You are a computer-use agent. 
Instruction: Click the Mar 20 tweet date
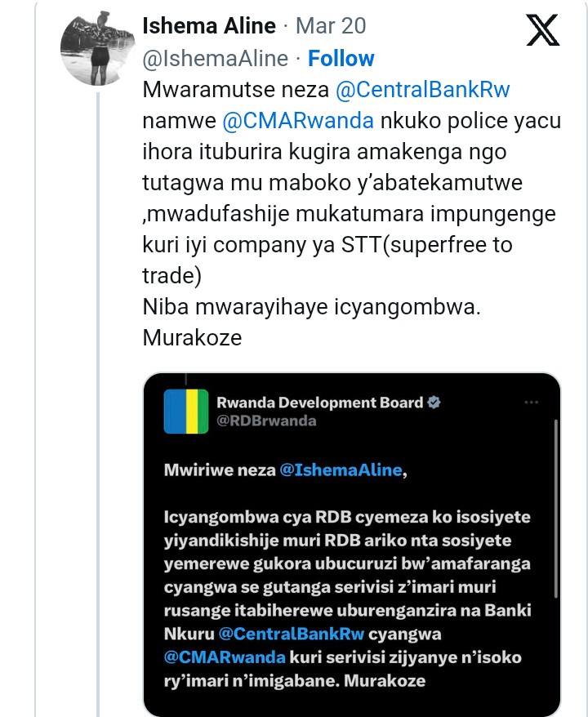tap(330, 25)
